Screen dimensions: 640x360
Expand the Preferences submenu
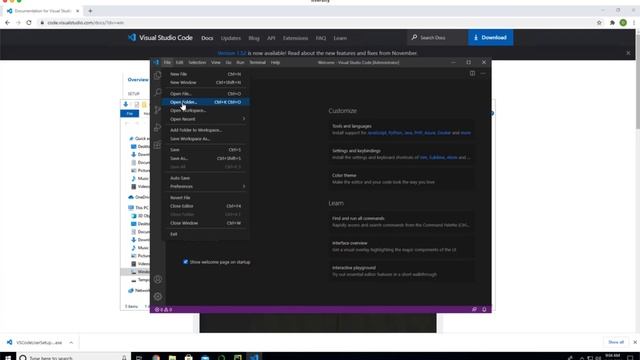[x=207, y=187]
